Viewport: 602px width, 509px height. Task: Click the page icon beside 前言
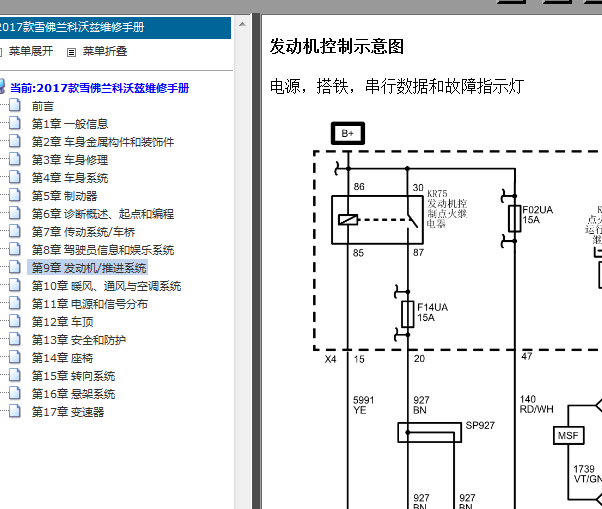coord(15,105)
